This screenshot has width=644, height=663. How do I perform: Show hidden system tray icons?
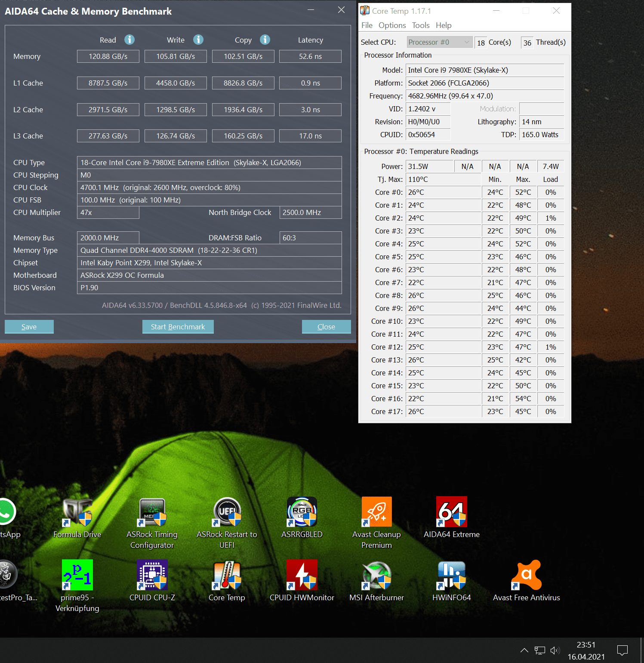[x=524, y=650]
